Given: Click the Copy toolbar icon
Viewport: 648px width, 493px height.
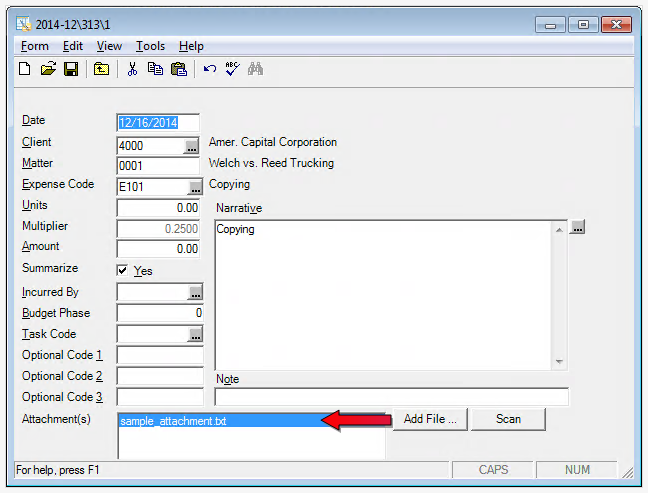Looking at the screenshot, I should [155, 69].
